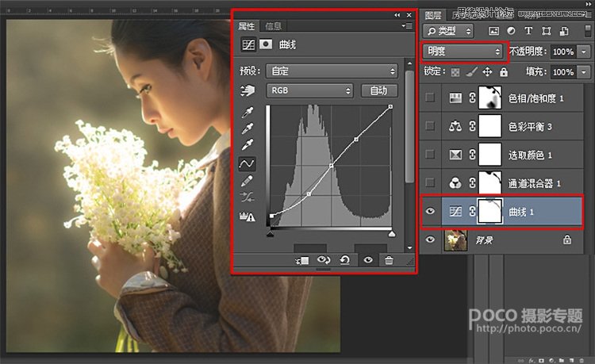Hide the 背景 layer
Image resolution: width=595 pixels, height=364 pixels.
pos(430,239)
